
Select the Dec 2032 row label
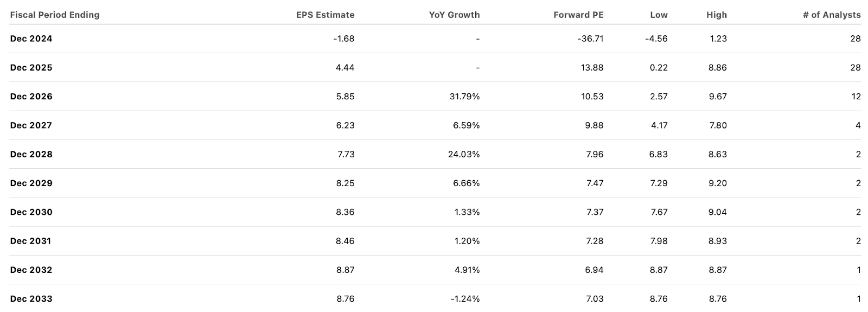31,270
